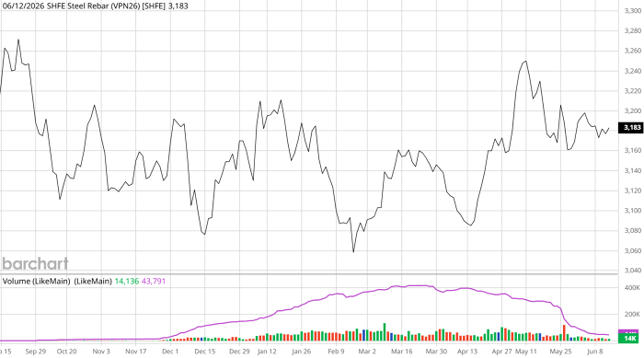Select the Dec 1 date label
This screenshot has width=644, height=358.
tap(170, 352)
